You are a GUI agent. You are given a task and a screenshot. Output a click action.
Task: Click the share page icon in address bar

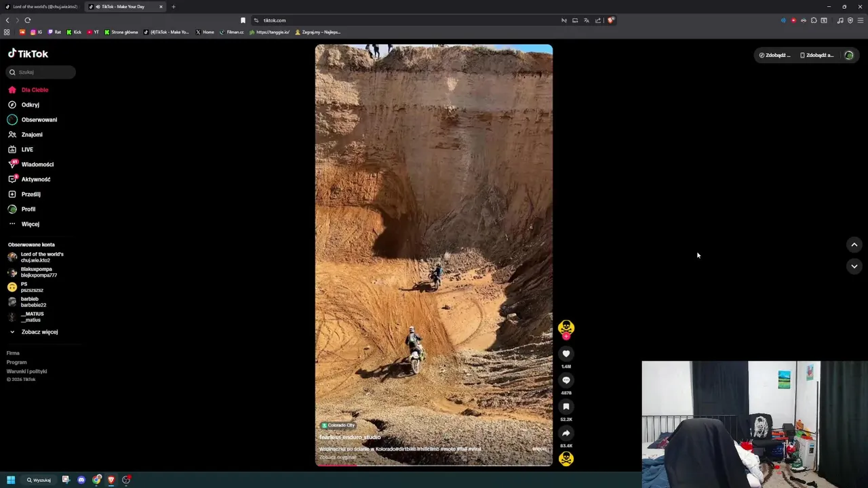598,20
